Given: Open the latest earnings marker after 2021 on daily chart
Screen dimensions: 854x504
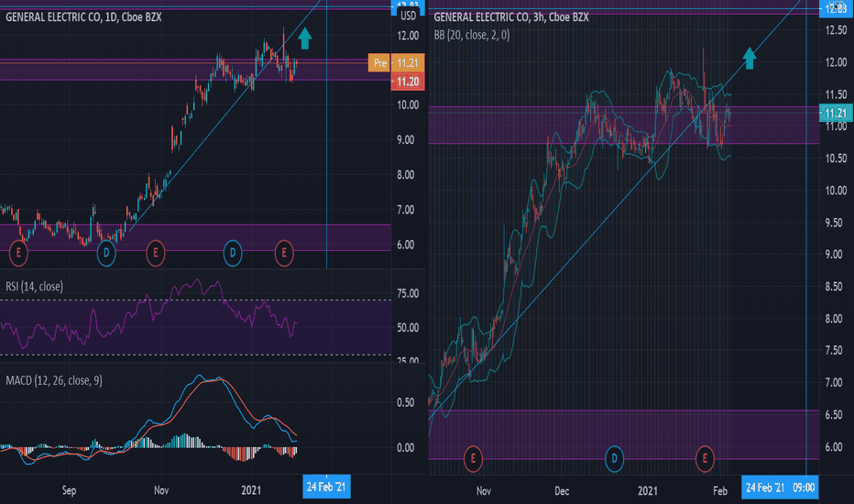Looking at the screenshot, I should click(284, 253).
